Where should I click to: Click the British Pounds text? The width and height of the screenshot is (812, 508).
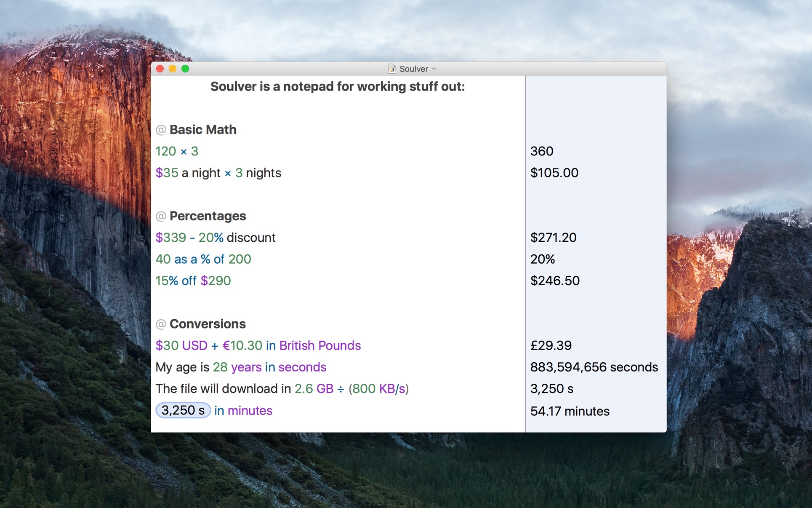point(320,345)
